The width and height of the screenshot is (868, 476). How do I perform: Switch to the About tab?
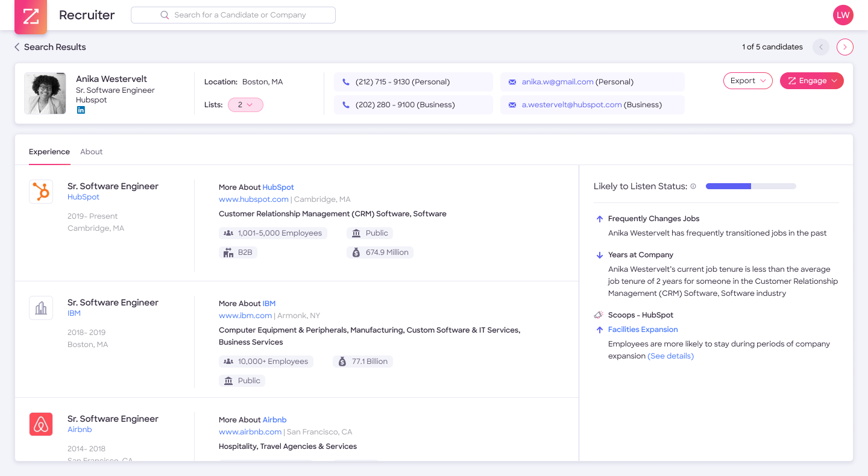click(x=92, y=152)
